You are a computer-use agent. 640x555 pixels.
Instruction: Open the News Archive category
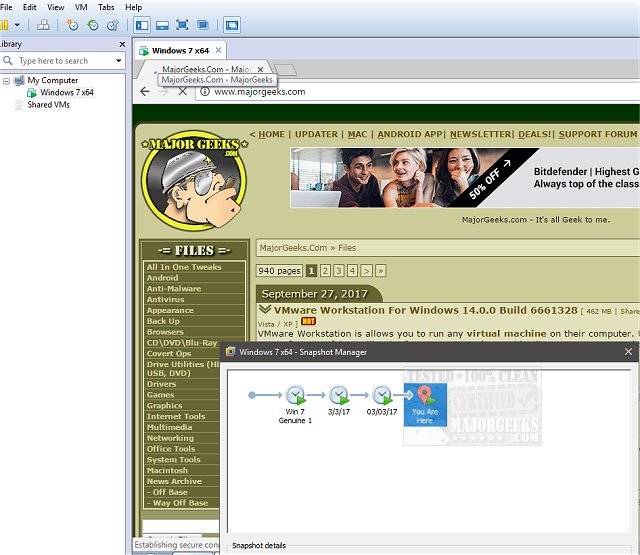174,482
